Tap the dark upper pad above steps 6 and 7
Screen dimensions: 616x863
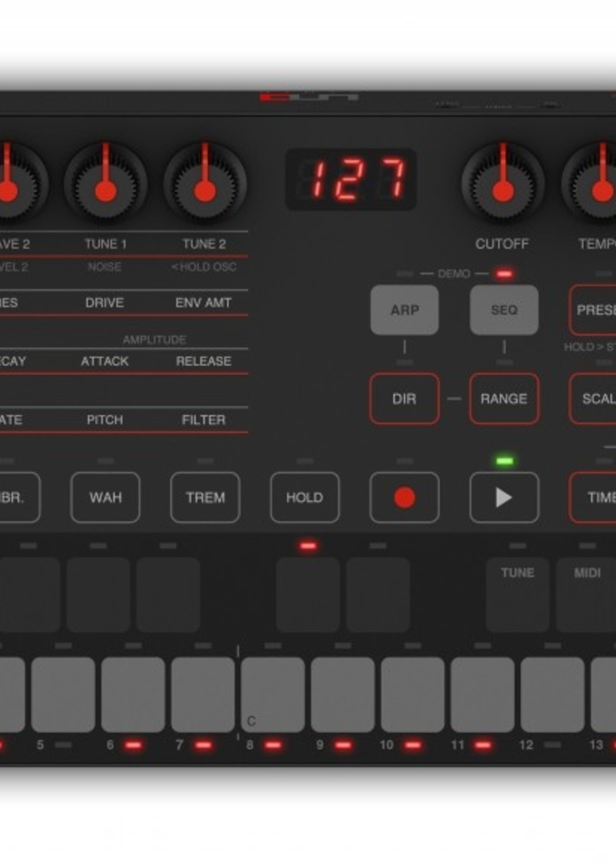168,595
